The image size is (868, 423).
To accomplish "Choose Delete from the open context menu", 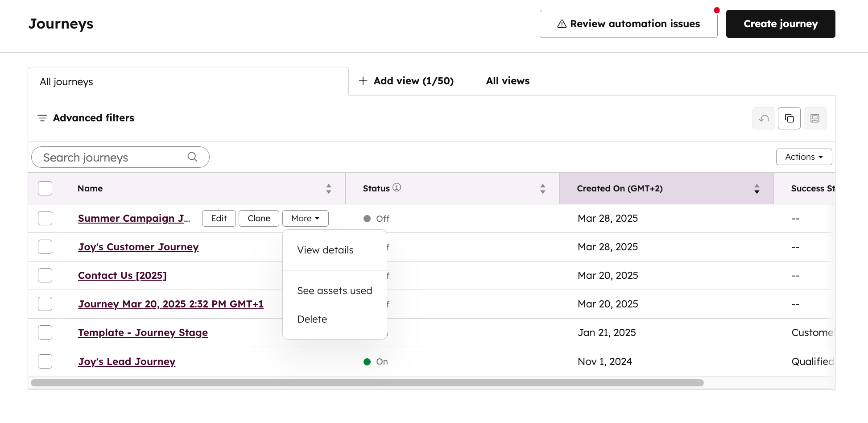I will tap(312, 319).
